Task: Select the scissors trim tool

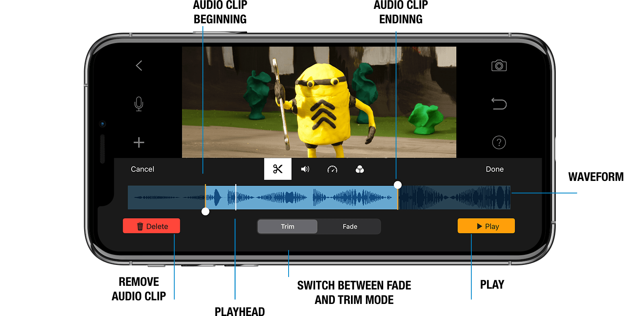Action: point(278,169)
